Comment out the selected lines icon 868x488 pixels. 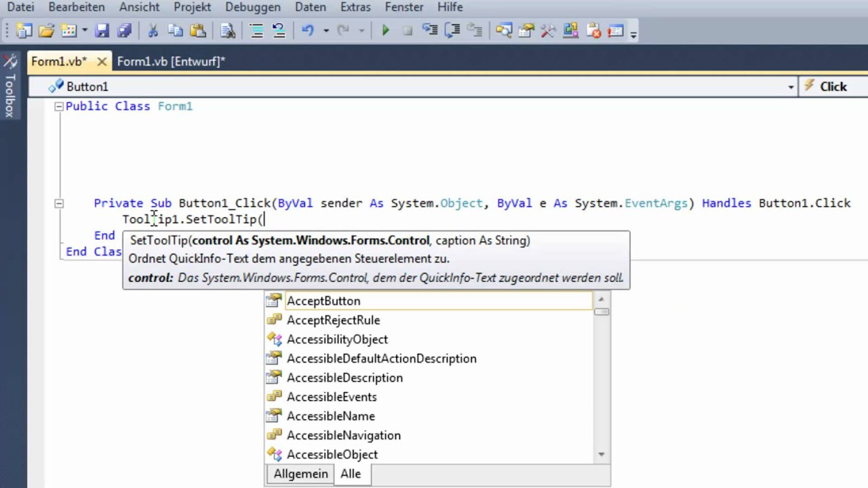[256, 30]
